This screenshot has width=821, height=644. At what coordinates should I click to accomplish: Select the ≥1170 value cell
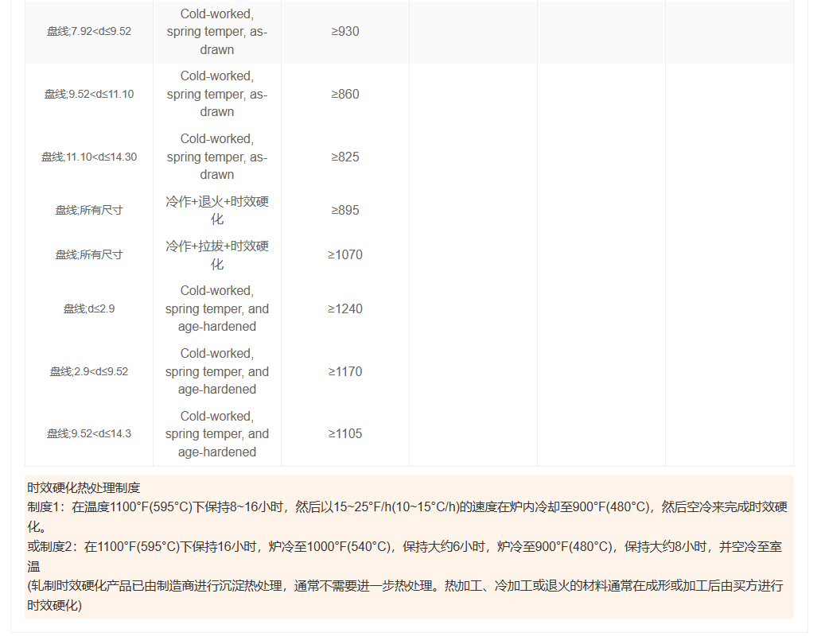(345, 371)
